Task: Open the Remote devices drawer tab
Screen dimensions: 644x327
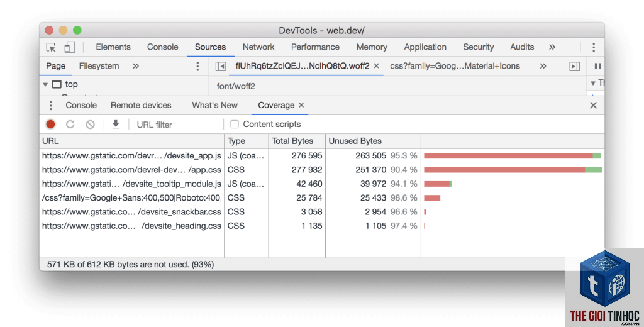Action: click(x=141, y=105)
